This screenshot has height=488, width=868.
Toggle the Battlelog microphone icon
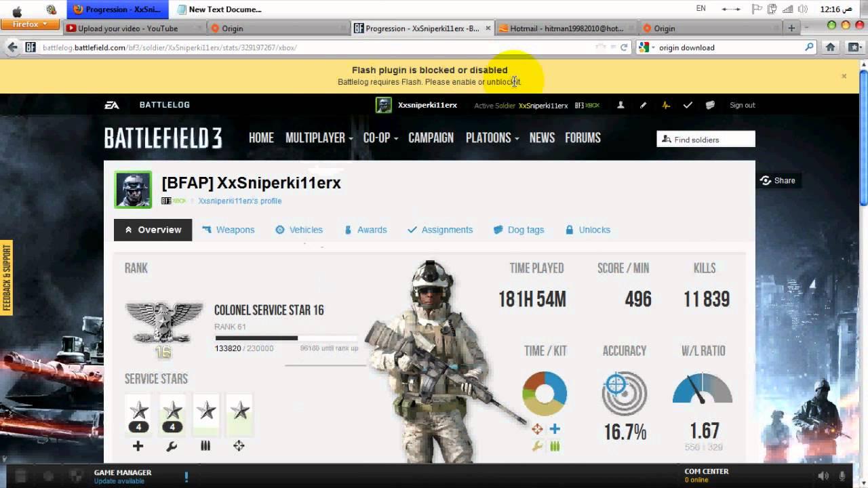tap(843, 476)
